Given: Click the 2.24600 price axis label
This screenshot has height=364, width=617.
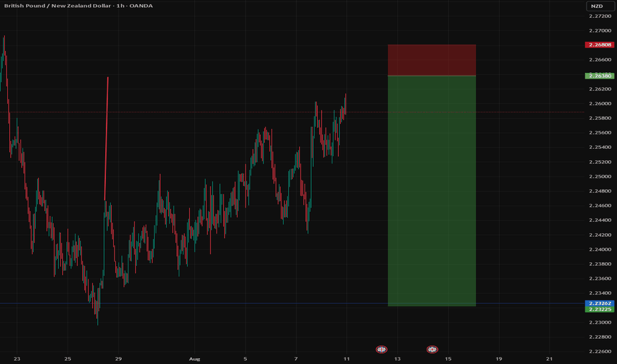Looking at the screenshot, I should click(x=600, y=205).
